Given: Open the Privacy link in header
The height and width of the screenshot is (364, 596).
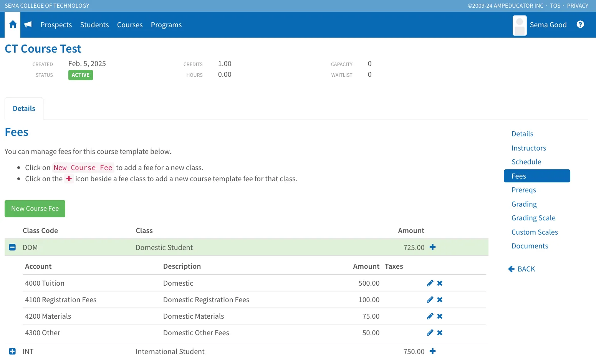Looking at the screenshot, I should (x=577, y=6).
